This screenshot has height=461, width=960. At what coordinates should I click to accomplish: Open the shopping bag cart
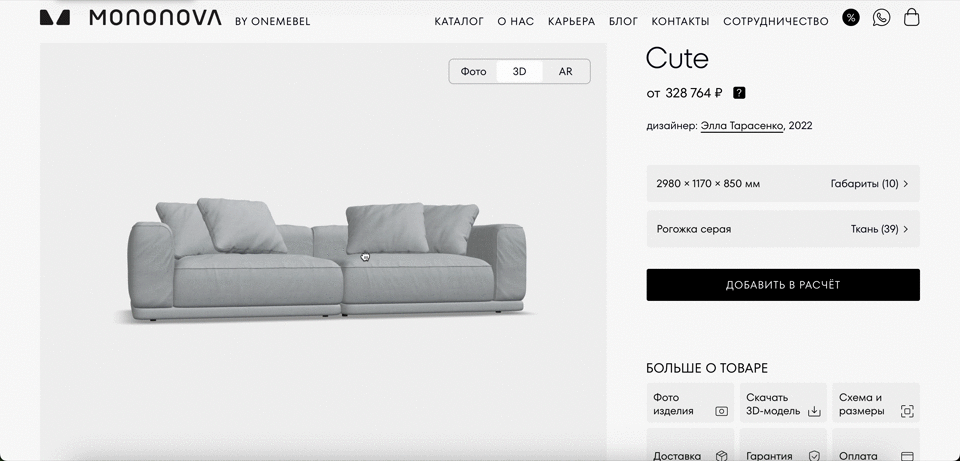[912, 17]
